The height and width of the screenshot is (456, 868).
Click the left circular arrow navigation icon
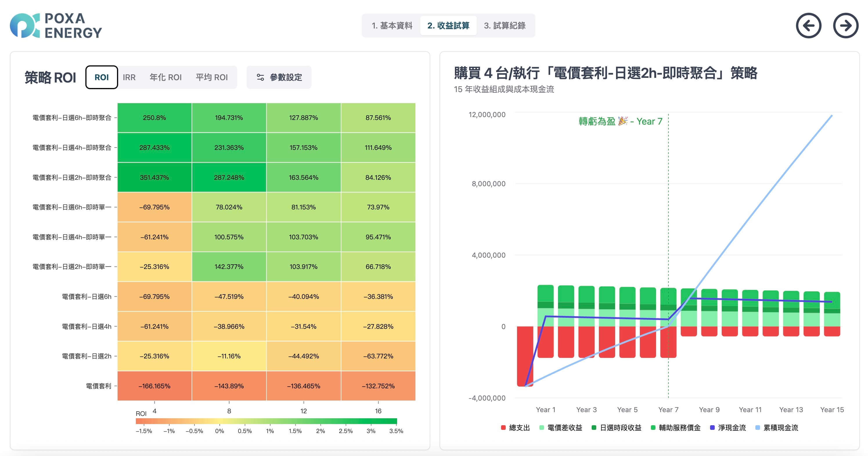click(809, 26)
